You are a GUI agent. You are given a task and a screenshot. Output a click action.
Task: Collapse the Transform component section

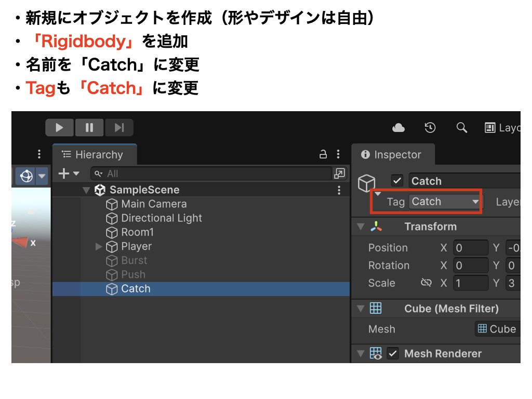coord(360,227)
